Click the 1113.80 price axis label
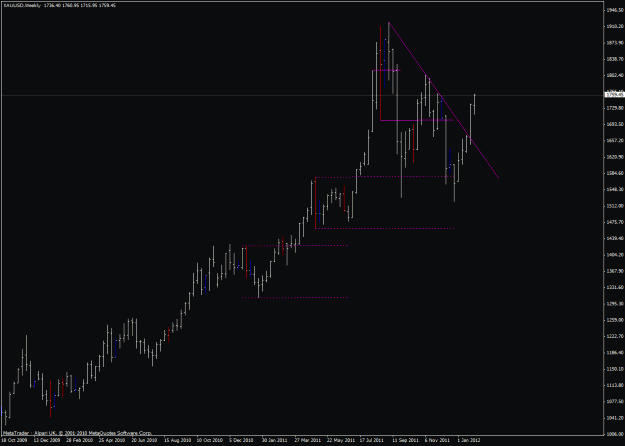This screenshot has height=446, width=625. (615, 385)
